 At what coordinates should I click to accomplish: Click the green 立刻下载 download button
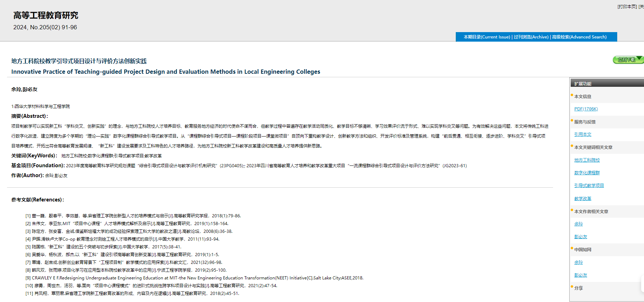627,60
